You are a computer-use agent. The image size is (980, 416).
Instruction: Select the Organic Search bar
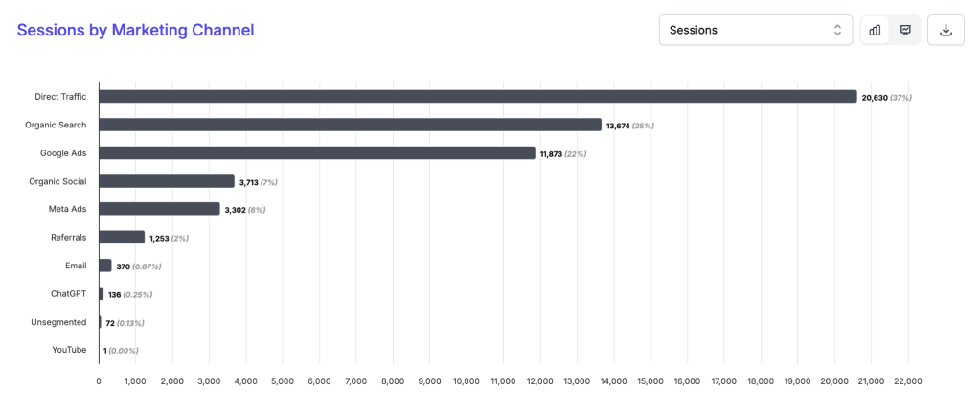pyautogui.click(x=350, y=125)
